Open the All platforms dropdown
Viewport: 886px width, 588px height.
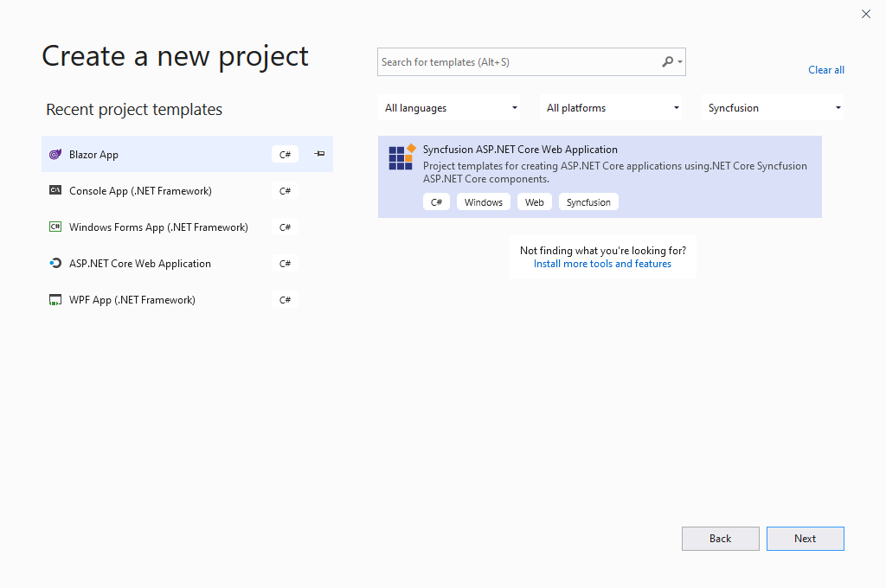[611, 107]
